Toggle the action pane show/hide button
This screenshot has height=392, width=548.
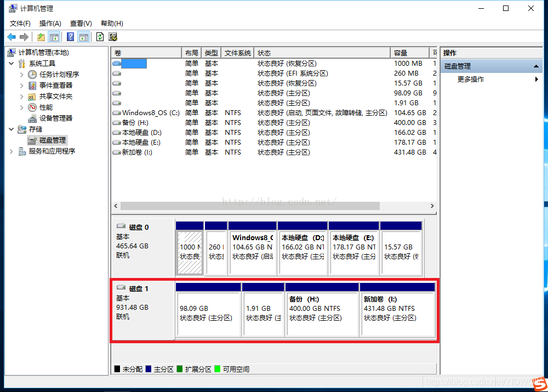[83, 37]
